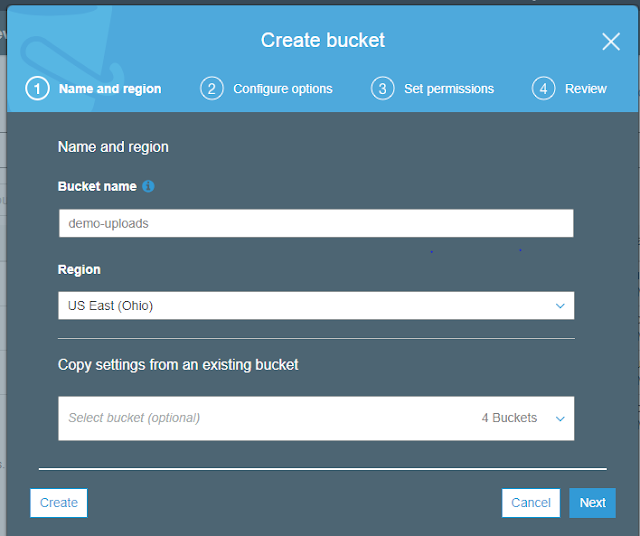Close the Create bucket dialog

tap(611, 41)
